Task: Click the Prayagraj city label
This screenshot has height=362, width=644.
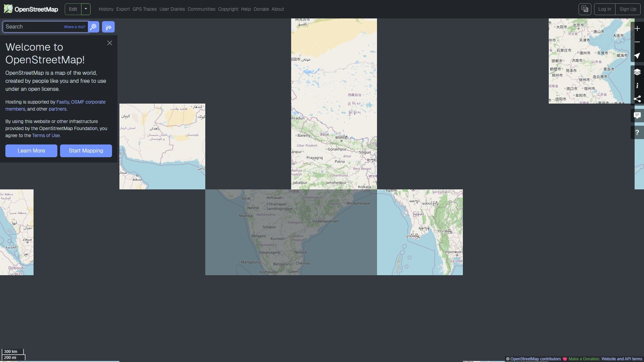Action: [315, 158]
